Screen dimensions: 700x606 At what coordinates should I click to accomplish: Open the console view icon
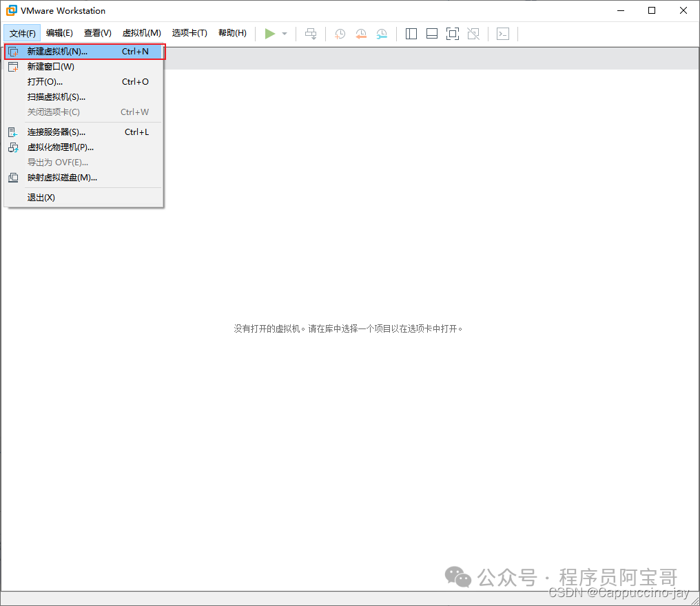pyautogui.click(x=503, y=34)
